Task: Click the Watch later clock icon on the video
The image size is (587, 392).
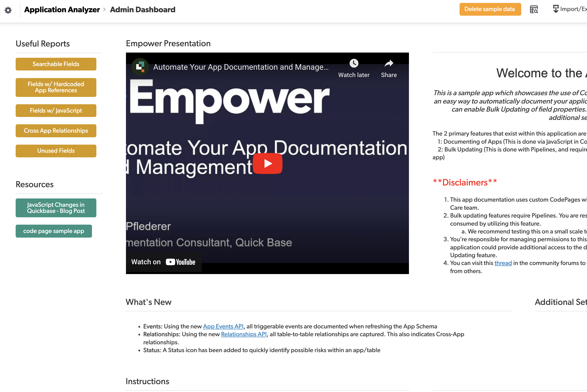Action: click(x=354, y=63)
